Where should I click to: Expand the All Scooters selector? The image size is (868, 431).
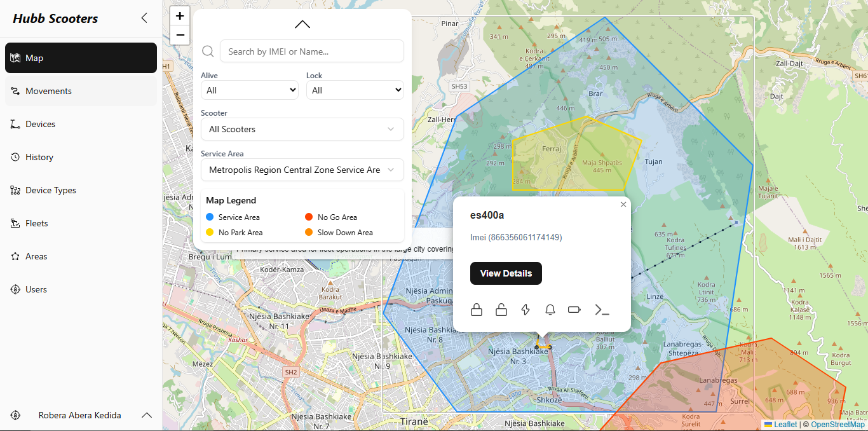tap(302, 129)
